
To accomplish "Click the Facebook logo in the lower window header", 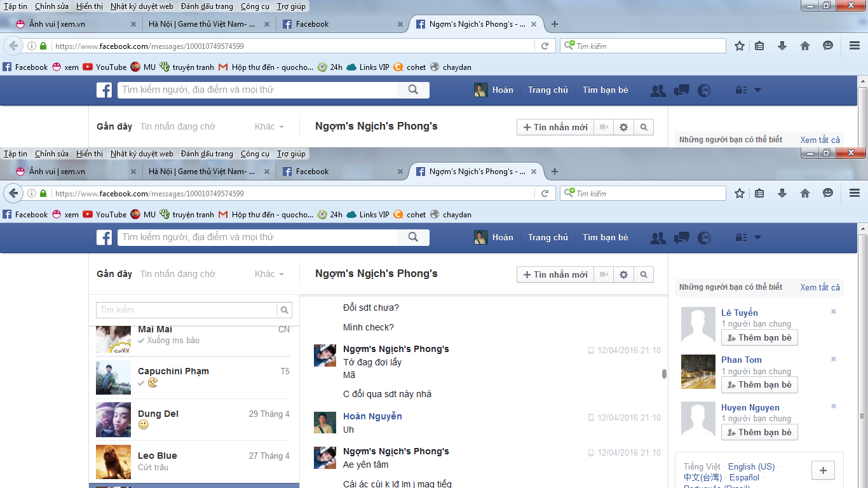I will [x=104, y=238].
